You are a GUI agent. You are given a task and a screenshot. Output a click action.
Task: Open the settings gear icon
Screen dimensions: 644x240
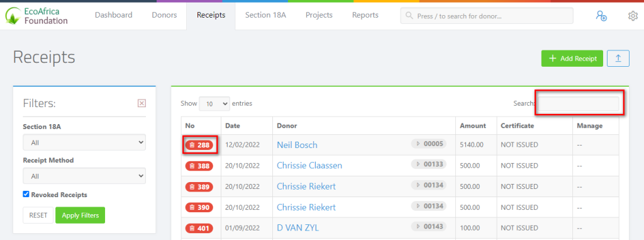(633, 16)
